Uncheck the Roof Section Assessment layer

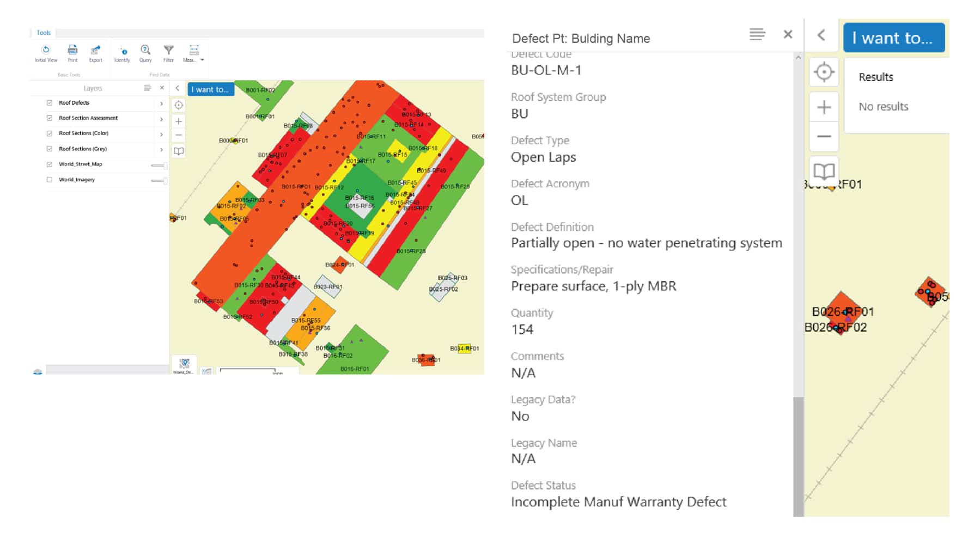click(x=50, y=118)
